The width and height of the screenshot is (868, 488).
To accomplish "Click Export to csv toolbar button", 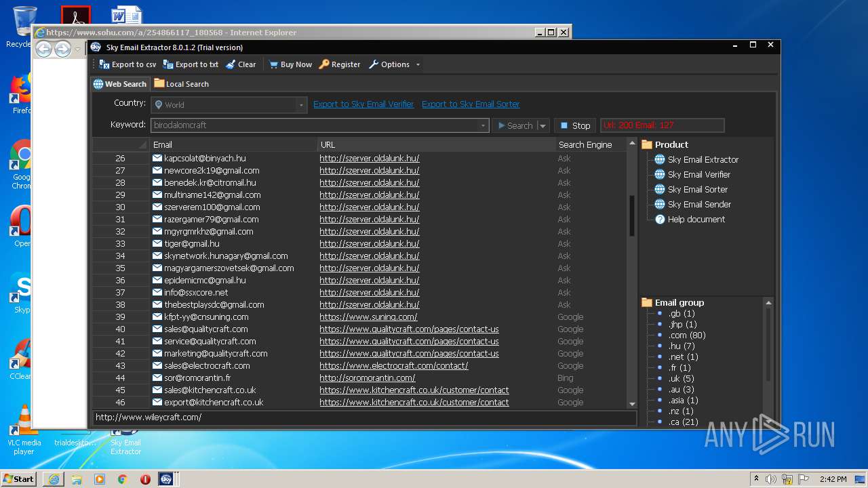I will coord(127,64).
